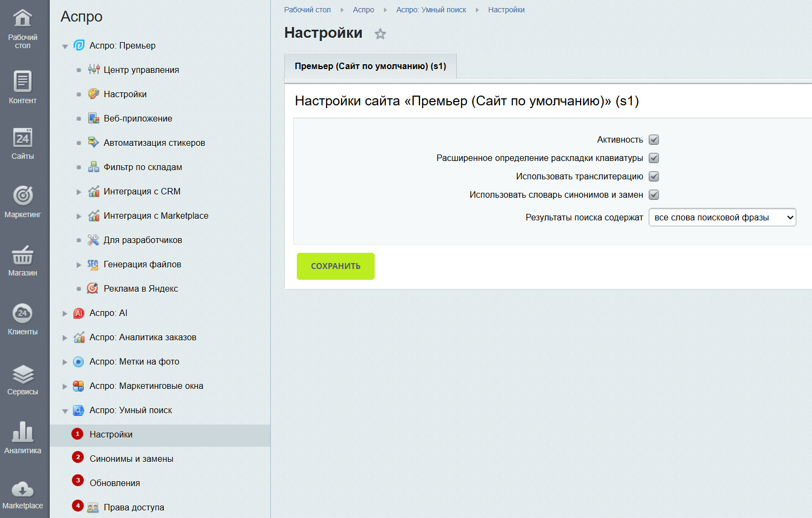Click the Генерация файлов SEO icon

(94, 264)
